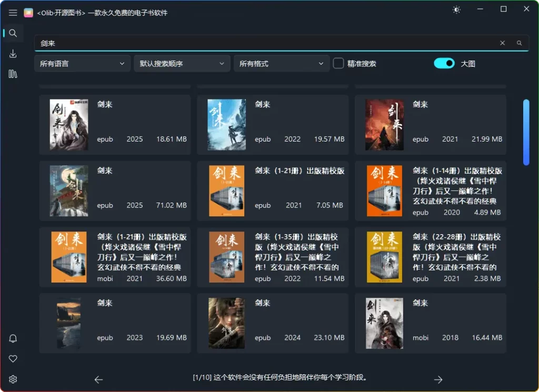Expand the 所有格式 dropdown

[282, 64]
